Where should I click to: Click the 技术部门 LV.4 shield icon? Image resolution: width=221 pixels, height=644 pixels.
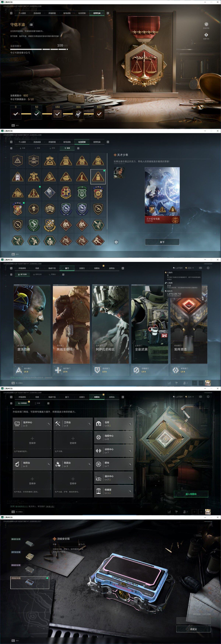97,370
